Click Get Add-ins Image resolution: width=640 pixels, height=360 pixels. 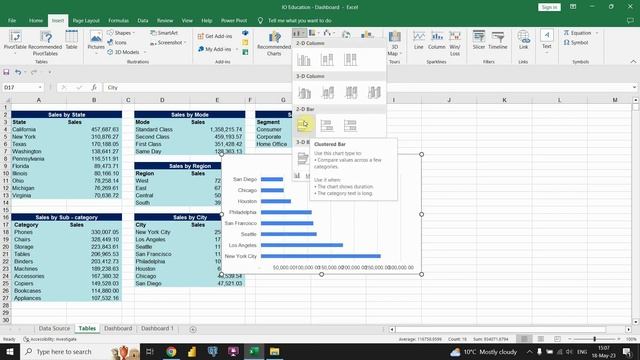pyautogui.click(x=215, y=36)
